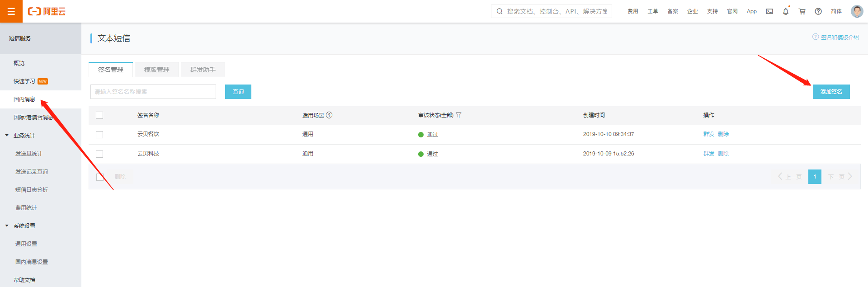Switch to the 群发助手 tab
This screenshot has width=868, height=287.
(203, 70)
